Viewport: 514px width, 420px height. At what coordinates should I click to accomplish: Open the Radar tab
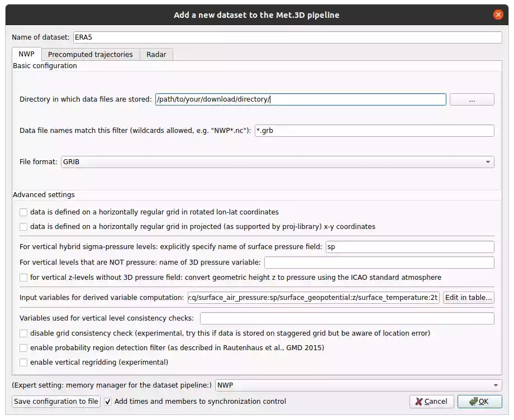(x=156, y=54)
